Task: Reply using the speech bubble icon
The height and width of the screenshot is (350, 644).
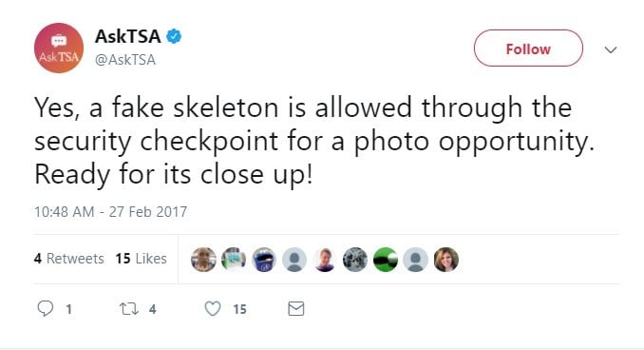Action: tap(46, 308)
